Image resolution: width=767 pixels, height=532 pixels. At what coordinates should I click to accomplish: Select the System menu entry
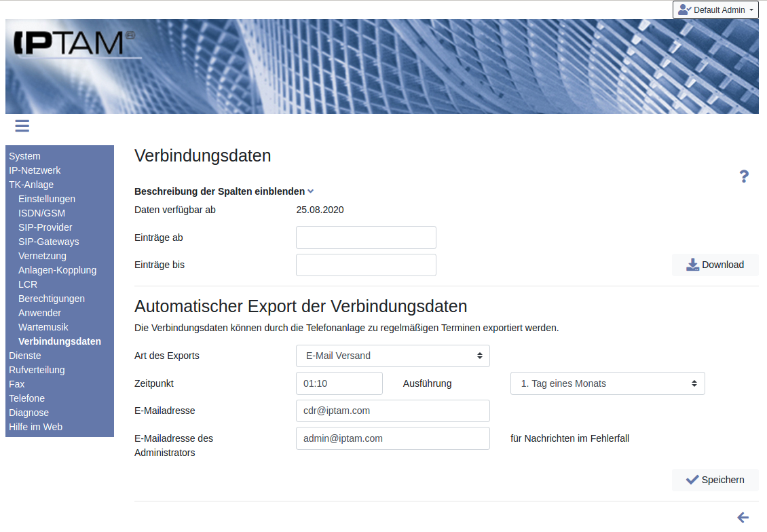(x=24, y=156)
